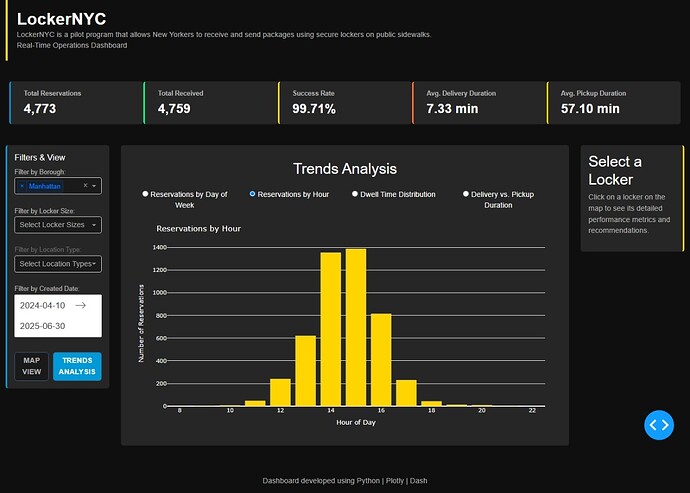690x493 pixels.
Task: Click the Avg. Delivery Duration card
Action: pos(479,103)
